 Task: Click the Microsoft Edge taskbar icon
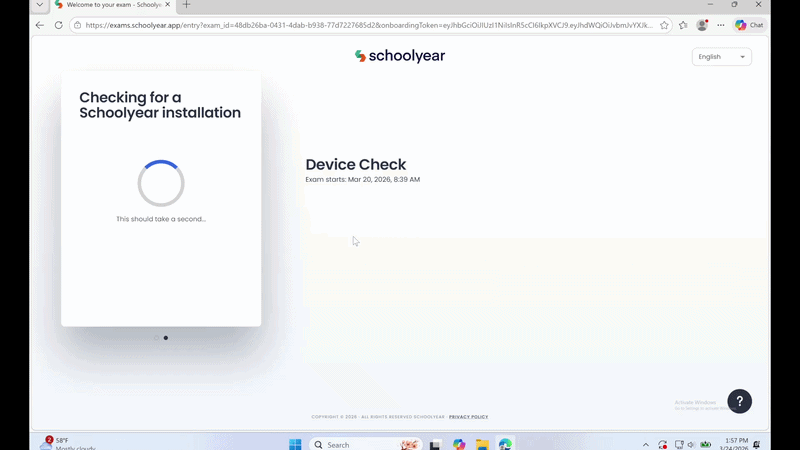coord(505,444)
